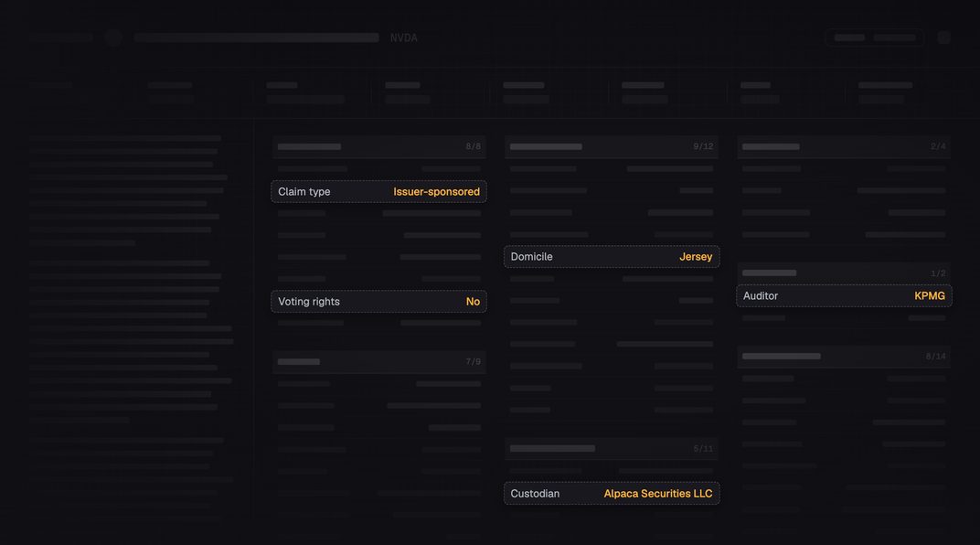Select the Auditor row
This screenshot has width=980, height=545.
[x=844, y=296]
